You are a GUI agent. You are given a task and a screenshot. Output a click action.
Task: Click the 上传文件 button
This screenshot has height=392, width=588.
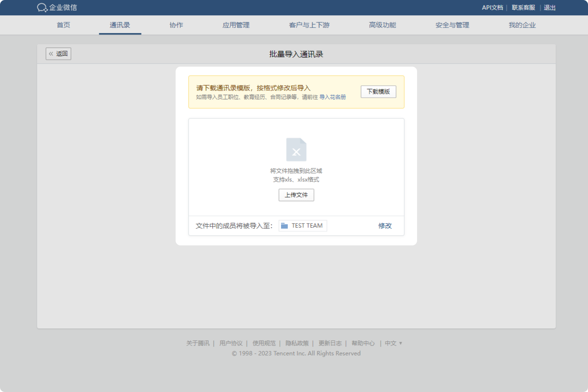[296, 195]
